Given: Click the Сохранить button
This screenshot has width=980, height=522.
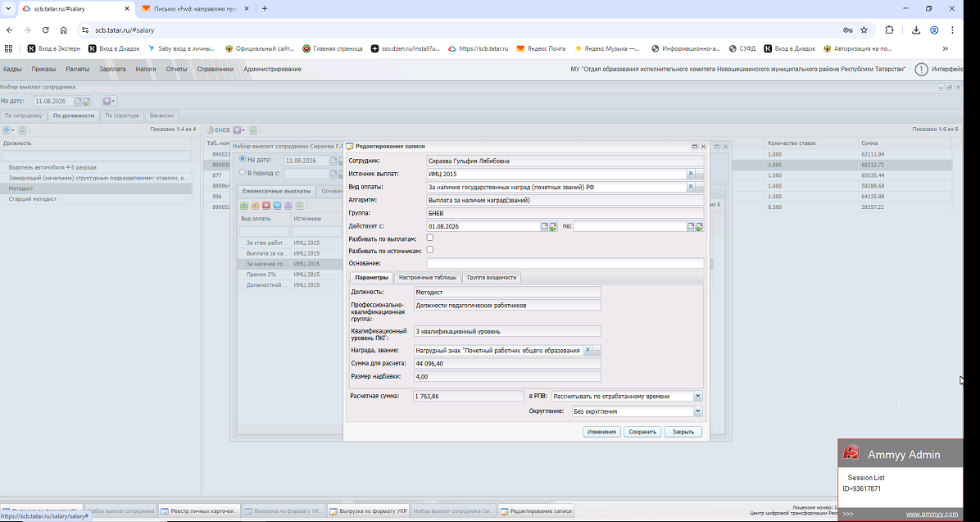Looking at the screenshot, I should click(642, 432).
